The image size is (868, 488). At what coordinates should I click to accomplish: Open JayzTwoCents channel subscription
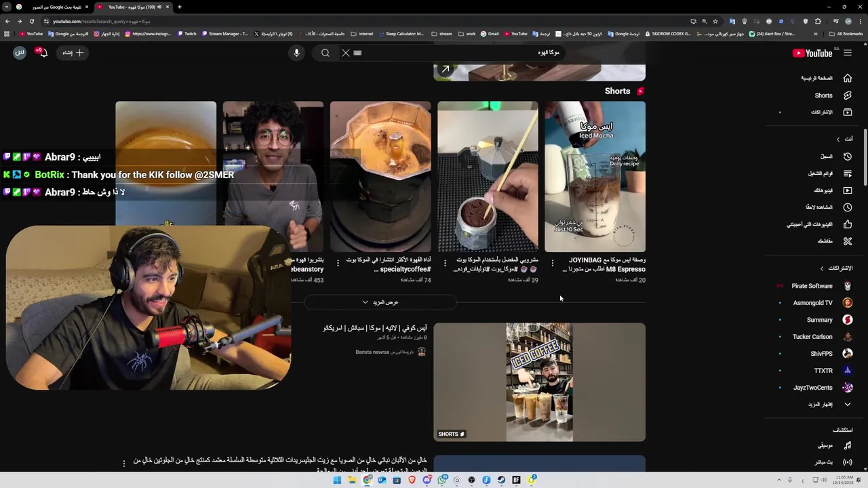pyautogui.click(x=814, y=388)
